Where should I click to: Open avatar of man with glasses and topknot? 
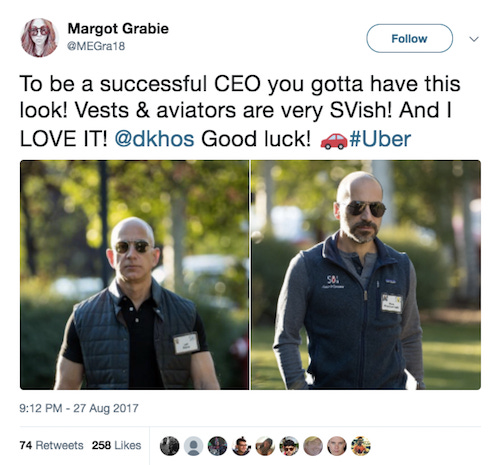[241, 446]
